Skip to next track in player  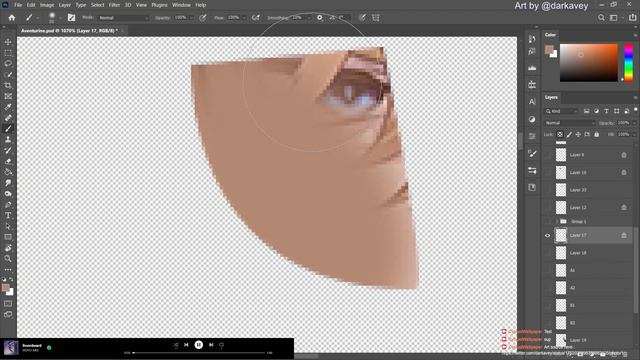click(x=211, y=345)
